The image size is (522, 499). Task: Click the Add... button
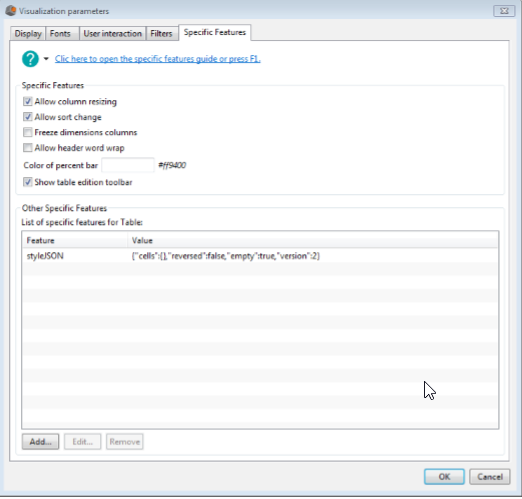click(x=40, y=442)
